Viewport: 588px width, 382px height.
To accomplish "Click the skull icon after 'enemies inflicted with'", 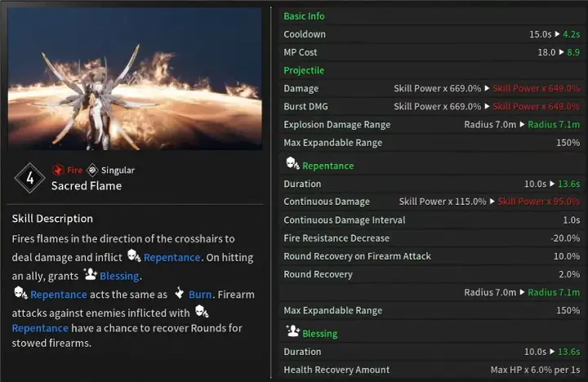I will click(x=201, y=313).
